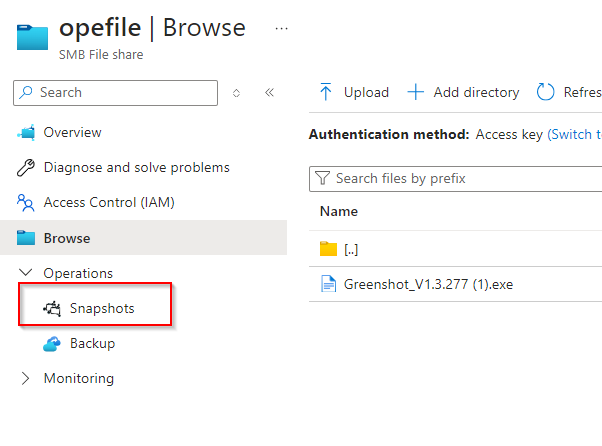602x446 pixels.
Task: Open the Browse menu item
Action: tap(66, 238)
